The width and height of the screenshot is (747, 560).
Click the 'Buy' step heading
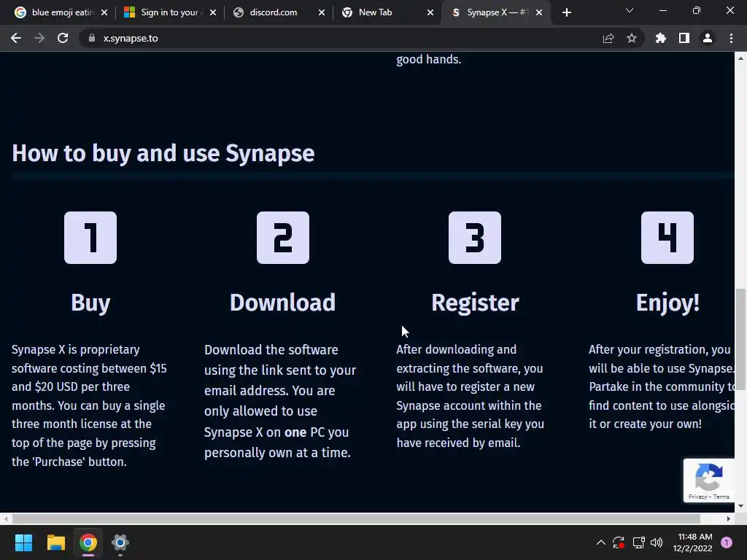90,303
